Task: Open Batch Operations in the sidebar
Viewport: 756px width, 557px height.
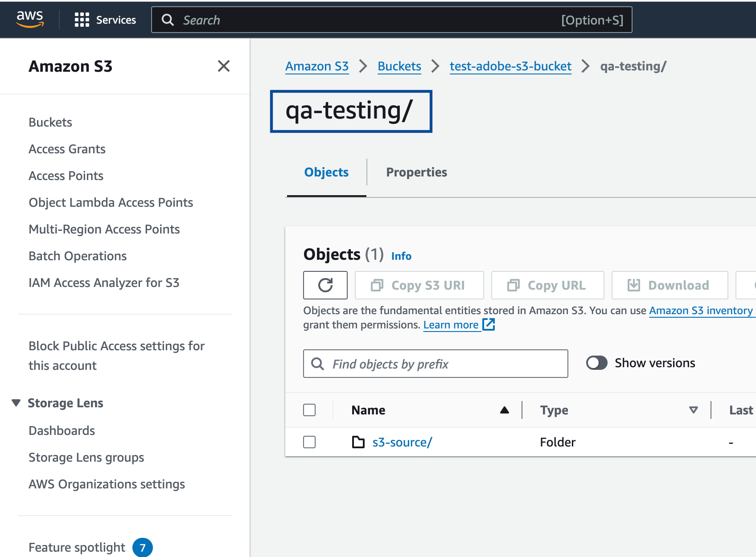Action: (x=78, y=256)
